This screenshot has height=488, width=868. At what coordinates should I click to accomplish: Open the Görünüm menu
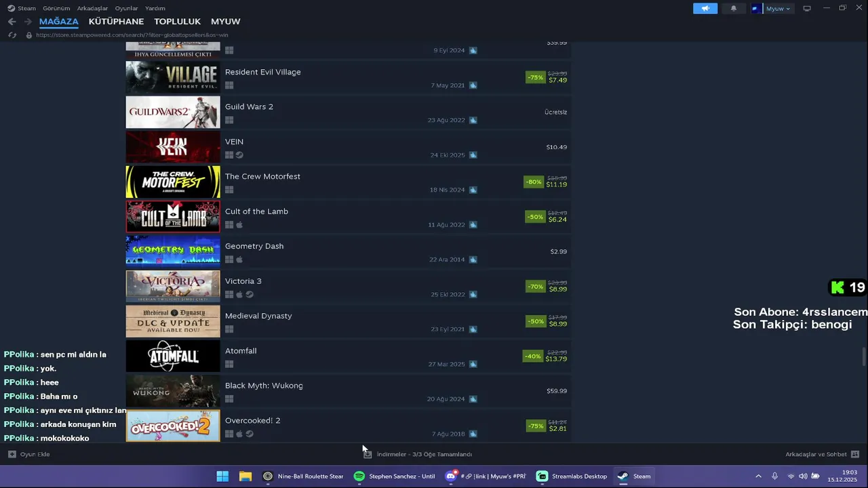pyautogui.click(x=56, y=8)
